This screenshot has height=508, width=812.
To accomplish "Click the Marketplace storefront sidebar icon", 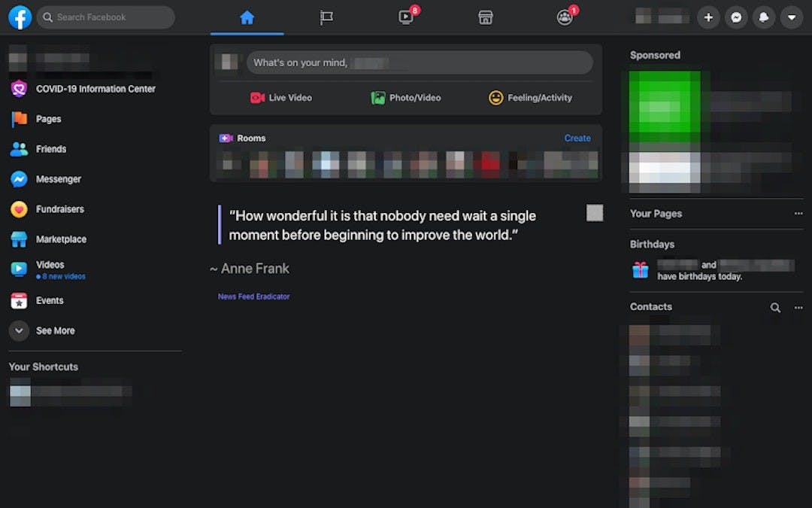I will pos(19,239).
